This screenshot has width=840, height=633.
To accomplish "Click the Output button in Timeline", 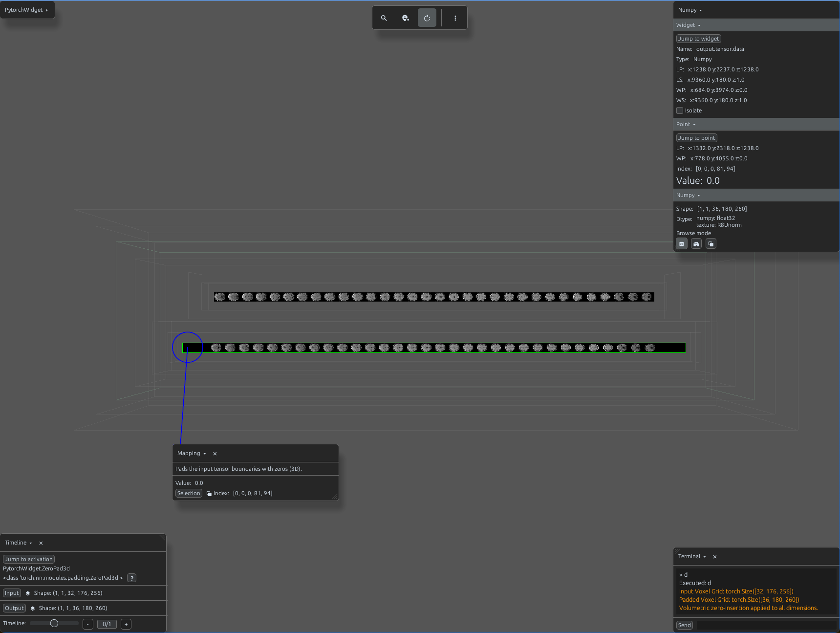I will [x=14, y=609].
